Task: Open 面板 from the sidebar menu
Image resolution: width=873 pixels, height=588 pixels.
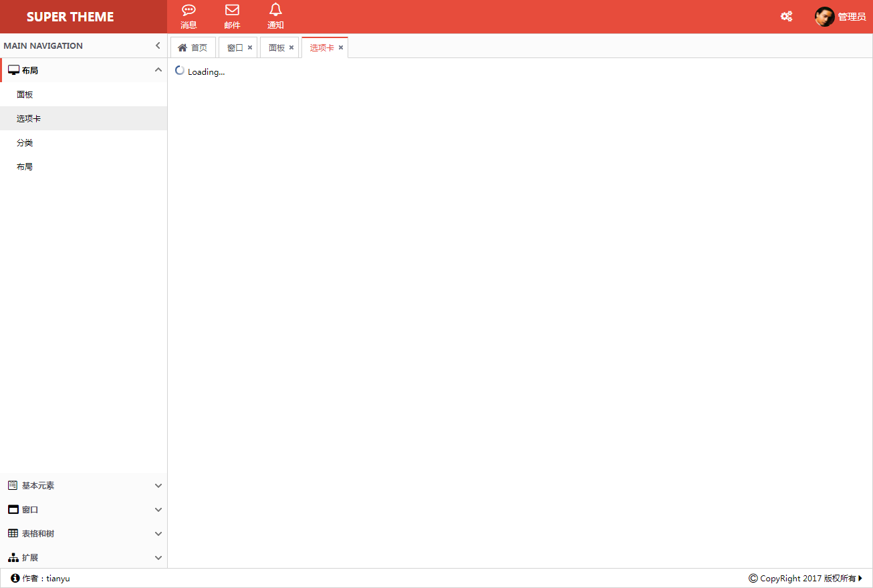Action: point(25,95)
